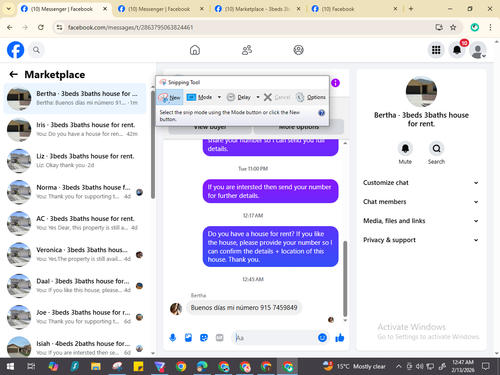Image resolution: width=500 pixels, height=375 pixels.
Task: Open the Friends icon in top navigation
Action: pyautogui.click(x=247, y=50)
